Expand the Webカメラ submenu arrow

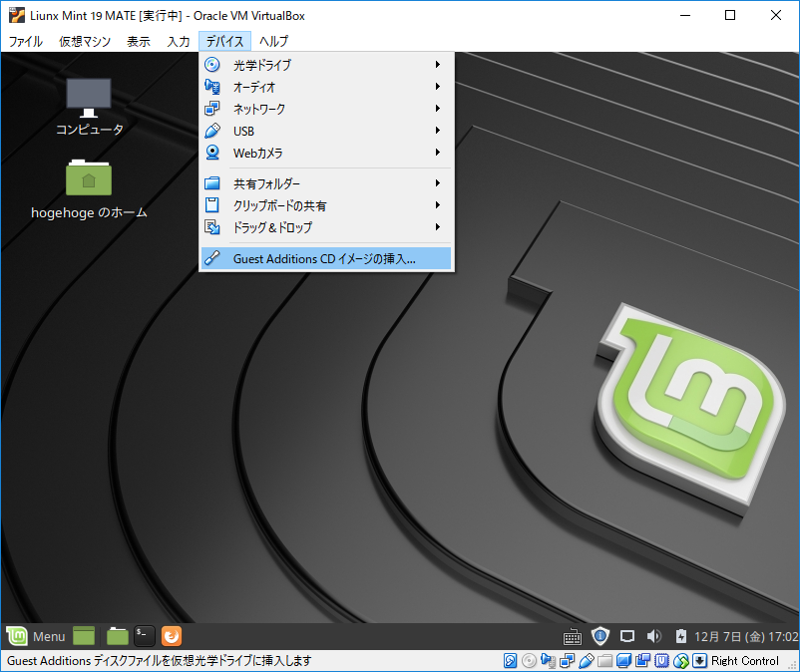click(438, 152)
